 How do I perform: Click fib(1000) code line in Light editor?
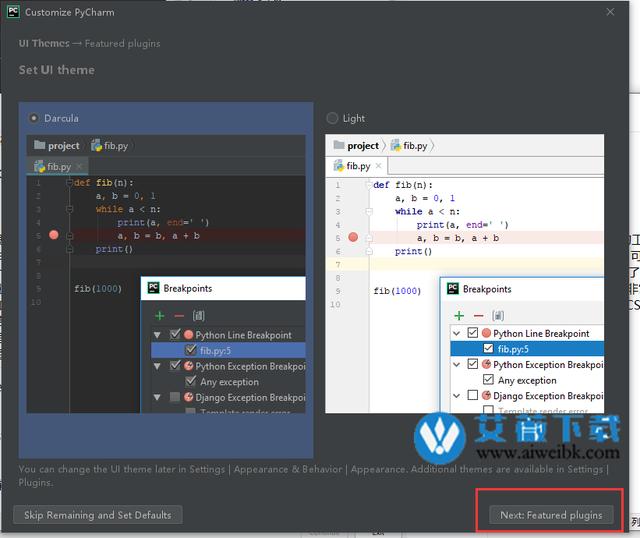pyautogui.click(x=397, y=291)
